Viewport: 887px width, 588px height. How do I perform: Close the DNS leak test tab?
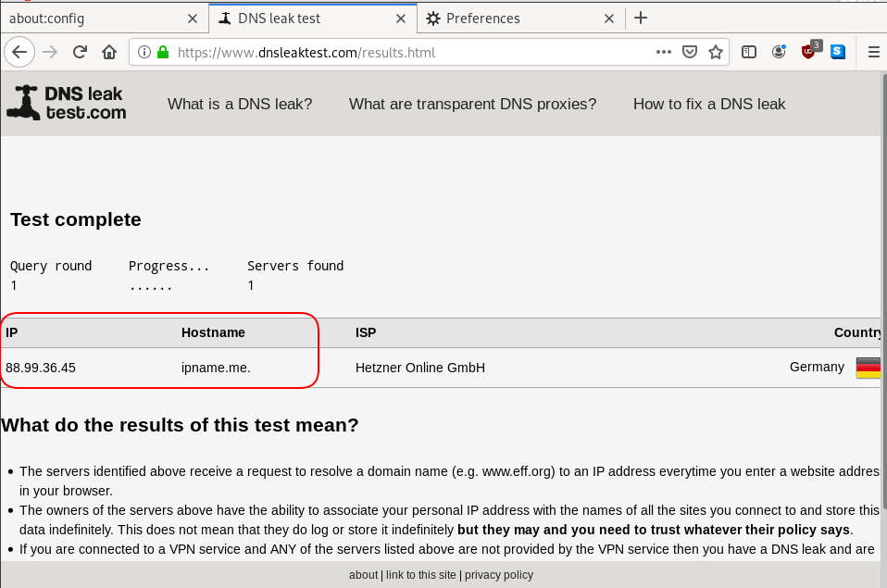coord(401,19)
